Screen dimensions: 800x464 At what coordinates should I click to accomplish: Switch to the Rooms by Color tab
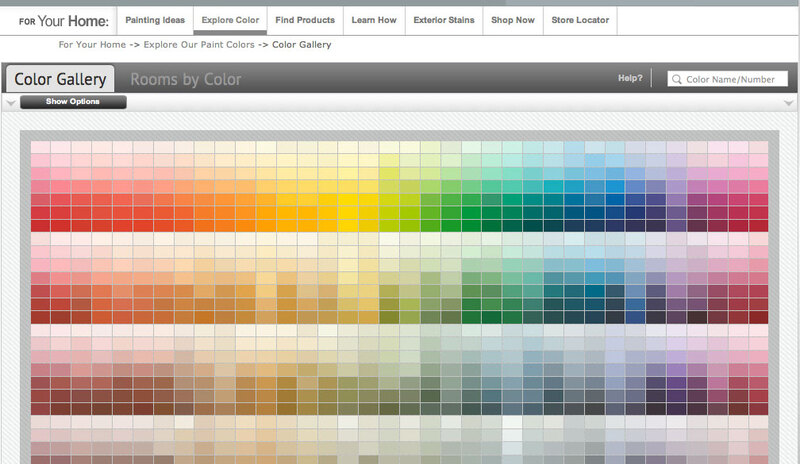pos(185,79)
